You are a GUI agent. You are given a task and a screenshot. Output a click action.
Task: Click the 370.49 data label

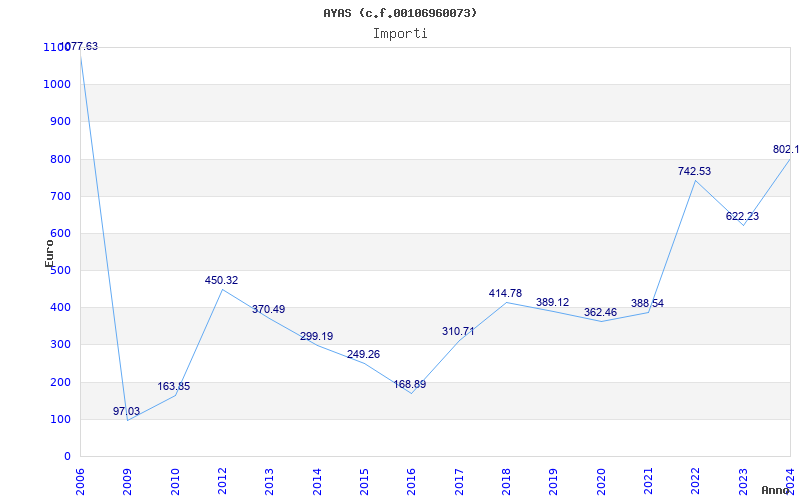tap(268, 309)
